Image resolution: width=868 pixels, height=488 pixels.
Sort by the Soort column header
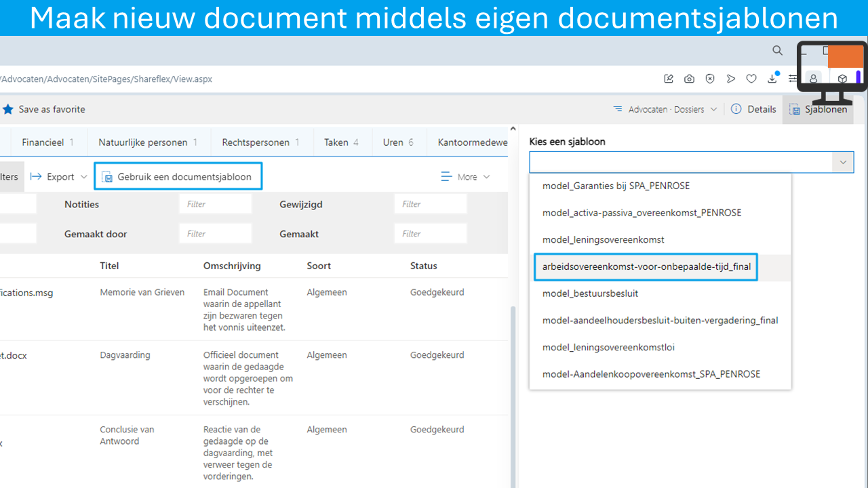(319, 266)
